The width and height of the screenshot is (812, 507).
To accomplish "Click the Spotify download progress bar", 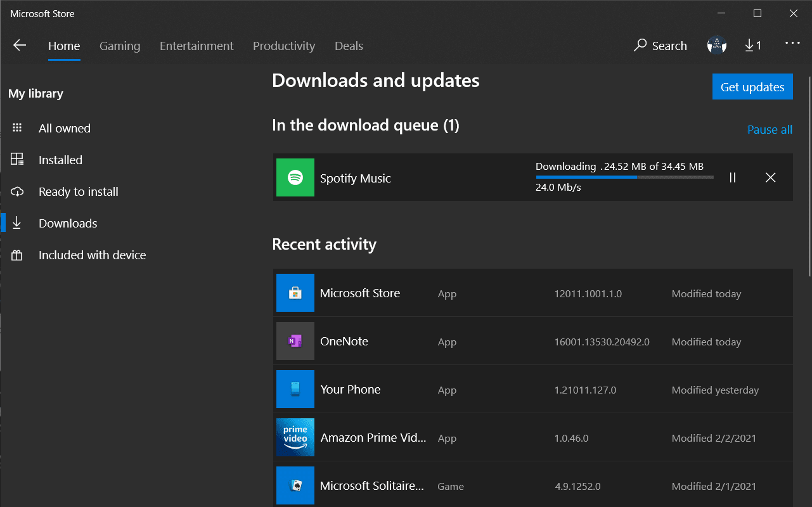I will point(624,177).
